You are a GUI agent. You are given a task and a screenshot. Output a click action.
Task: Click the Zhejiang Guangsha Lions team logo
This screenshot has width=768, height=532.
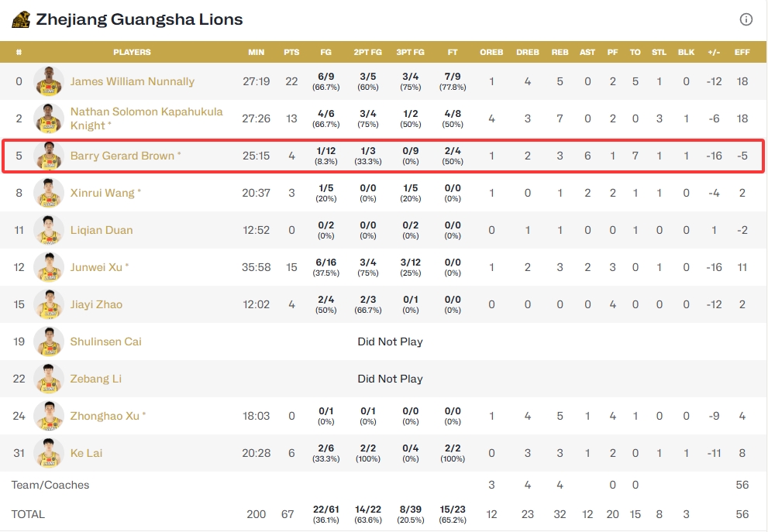[21, 19]
